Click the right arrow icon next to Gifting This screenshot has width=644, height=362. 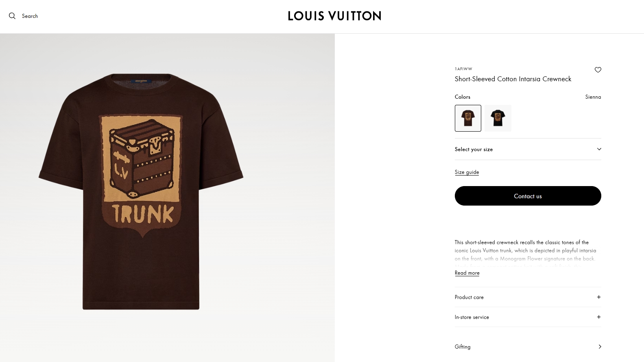pos(600,347)
